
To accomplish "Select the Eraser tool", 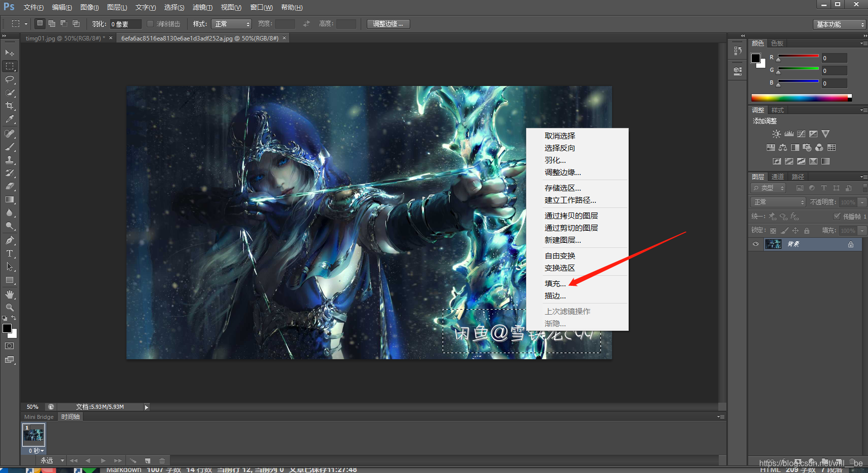I will 10,186.
